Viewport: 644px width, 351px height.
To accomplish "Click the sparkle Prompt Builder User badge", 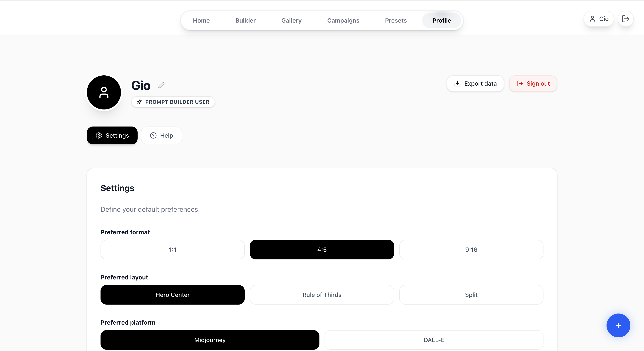I will coord(173,102).
